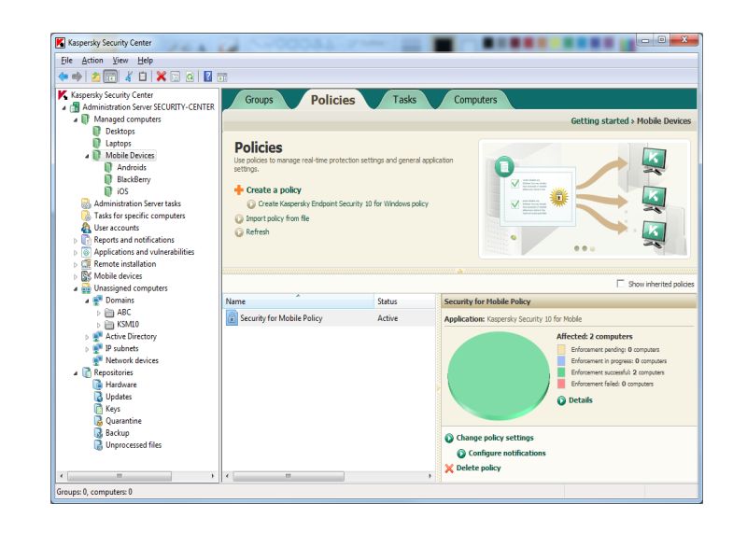Click the Cut scissors toolbar icon
747x560 pixels.
[x=129, y=77]
